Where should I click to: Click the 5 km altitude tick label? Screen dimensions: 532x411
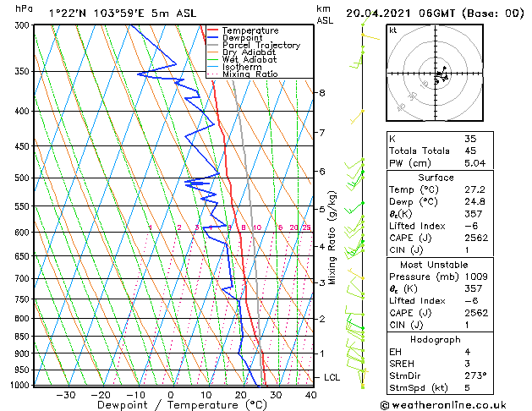[x=322, y=209]
